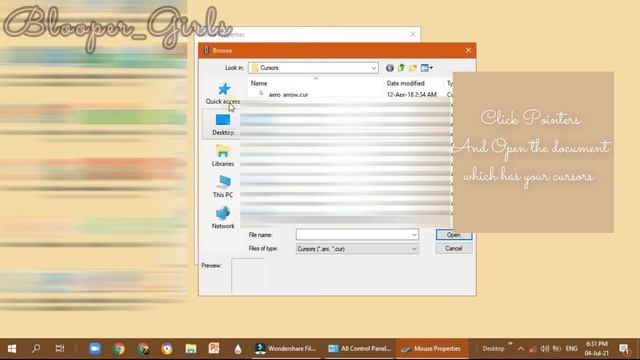Image resolution: width=640 pixels, height=360 pixels.
Task: Close the Browse dialog
Action: click(x=468, y=51)
